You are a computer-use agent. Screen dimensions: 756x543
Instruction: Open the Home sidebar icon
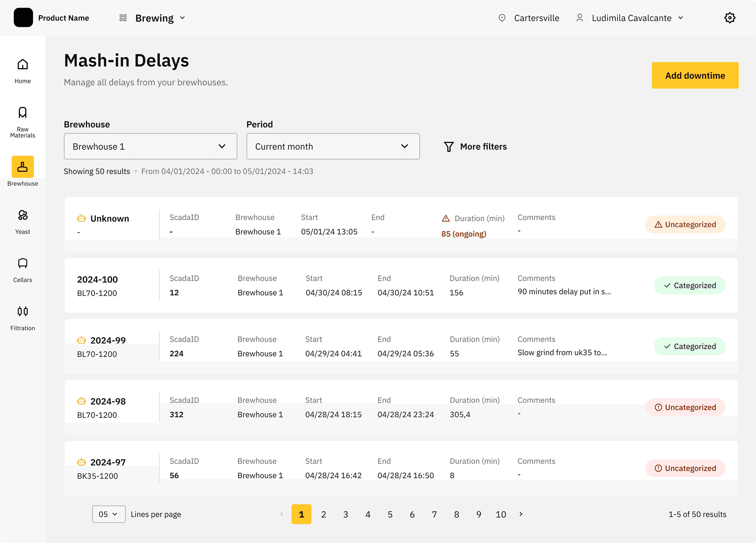[x=23, y=64]
